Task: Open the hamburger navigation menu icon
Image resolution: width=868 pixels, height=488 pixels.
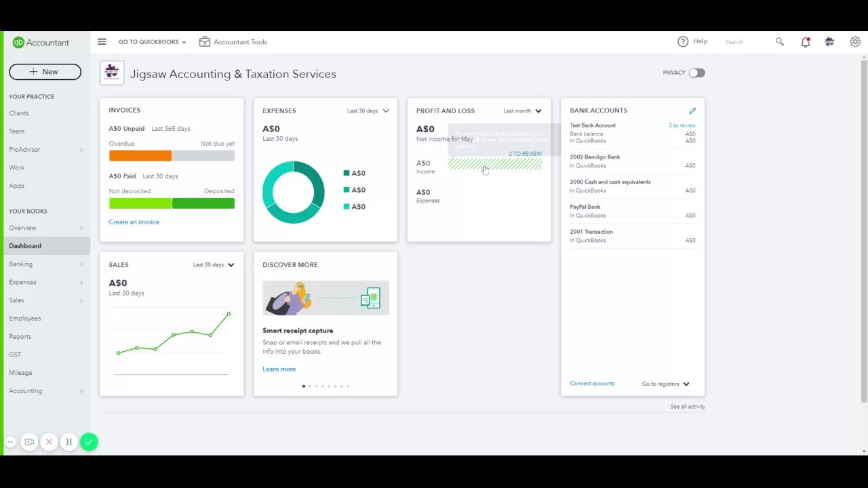Action: [x=102, y=42]
